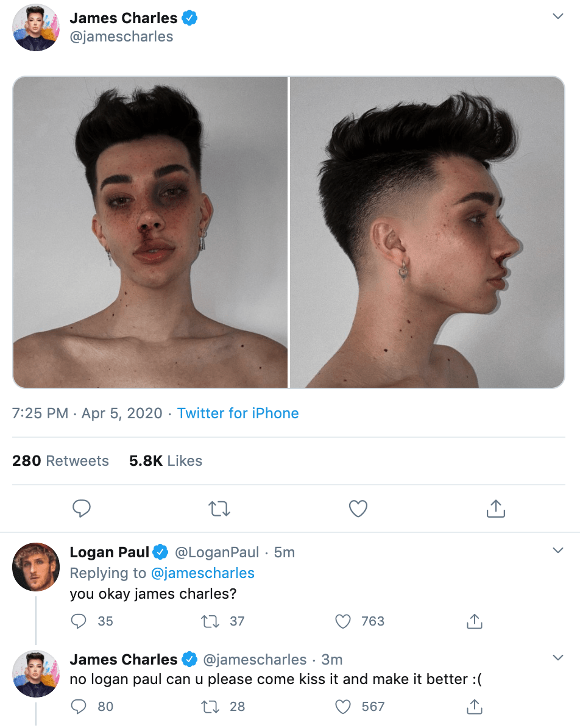
Task: View the 280 Retweets list
Action: pos(60,461)
